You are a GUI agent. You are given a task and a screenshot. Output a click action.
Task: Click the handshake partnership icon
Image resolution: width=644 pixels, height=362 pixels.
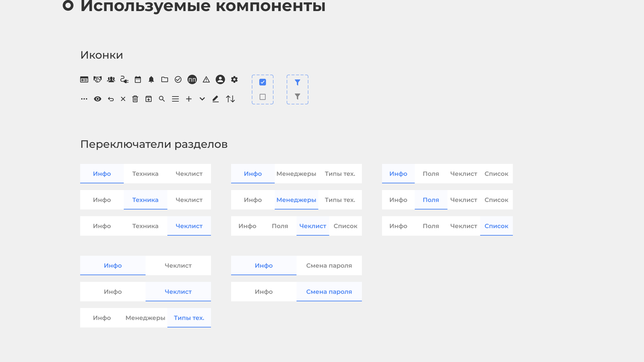click(97, 79)
